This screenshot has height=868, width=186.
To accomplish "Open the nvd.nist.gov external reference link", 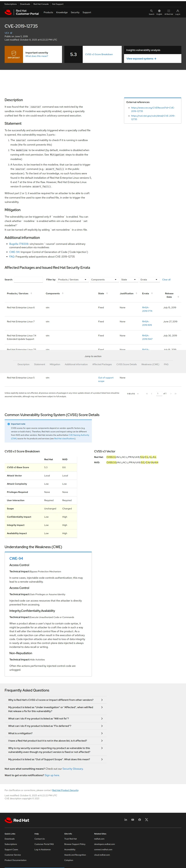I will click(153, 118).
